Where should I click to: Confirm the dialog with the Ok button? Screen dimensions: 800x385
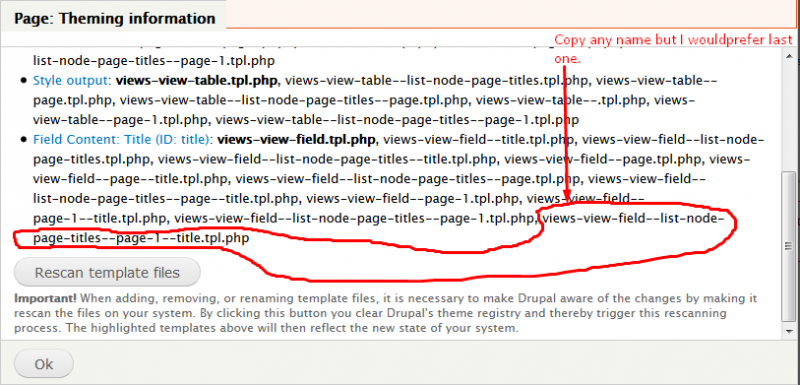44,364
